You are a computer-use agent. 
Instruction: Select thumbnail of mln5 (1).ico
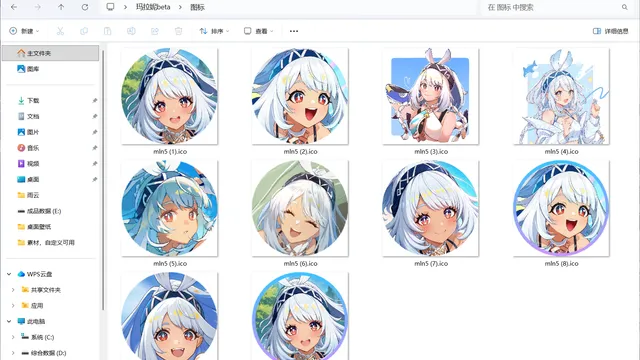(169, 96)
